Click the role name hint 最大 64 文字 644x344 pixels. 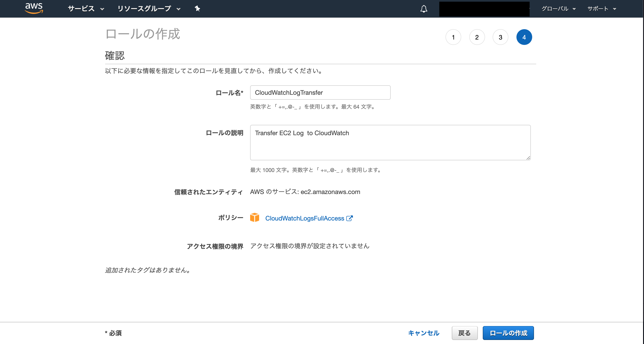[x=358, y=107]
